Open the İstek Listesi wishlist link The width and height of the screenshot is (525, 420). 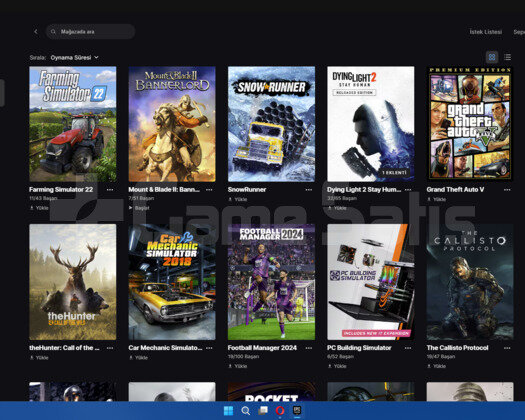(485, 32)
